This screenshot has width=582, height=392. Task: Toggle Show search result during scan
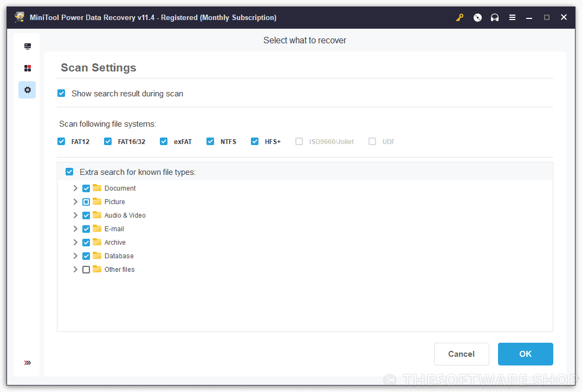tap(61, 93)
